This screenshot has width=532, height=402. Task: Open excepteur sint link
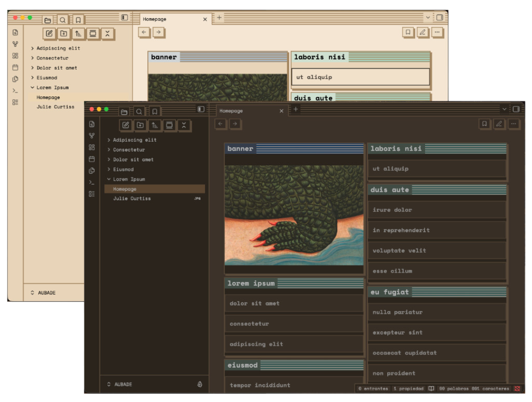click(x=437, y=333)
